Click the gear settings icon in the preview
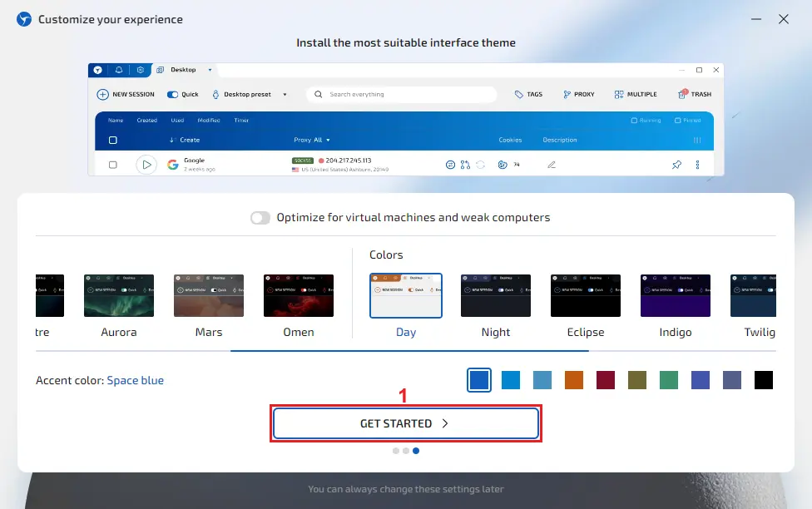Screen dimensions: 812x509 141,70
